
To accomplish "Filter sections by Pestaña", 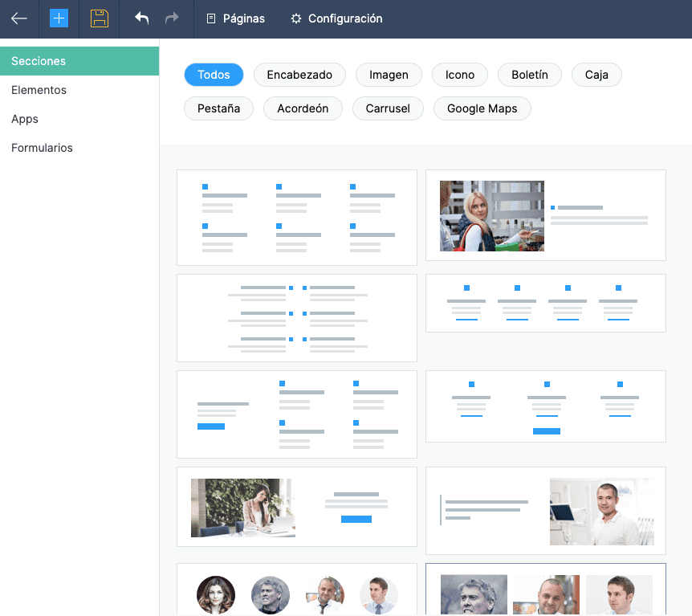I will 219,108.
